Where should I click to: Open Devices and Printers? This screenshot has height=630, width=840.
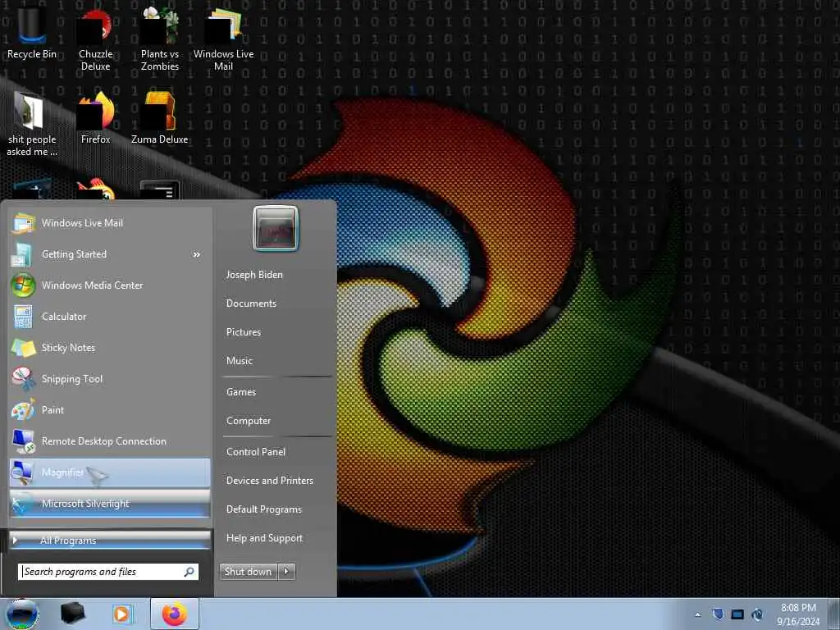pos(270,481)
